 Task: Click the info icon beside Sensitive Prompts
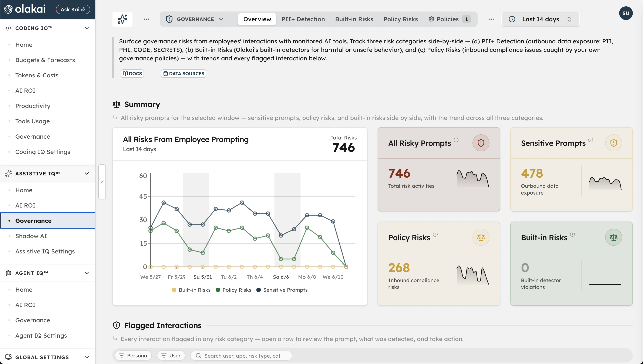click(590, 140)
